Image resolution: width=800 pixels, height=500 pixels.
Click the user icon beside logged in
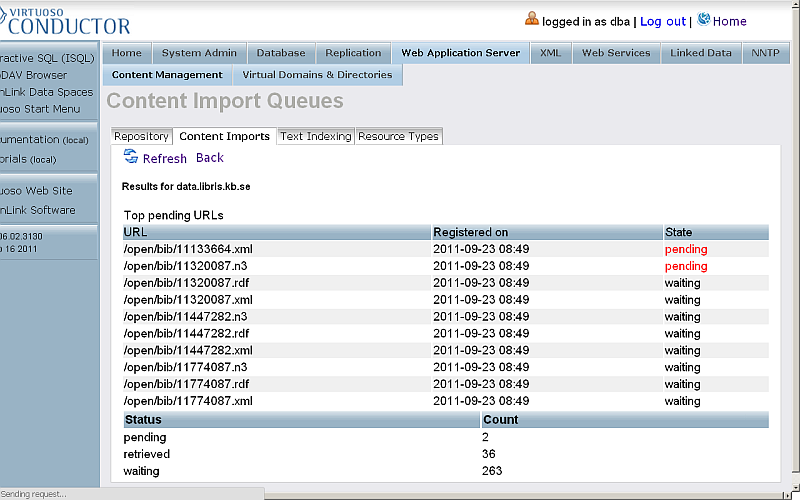tap(531, 19)
